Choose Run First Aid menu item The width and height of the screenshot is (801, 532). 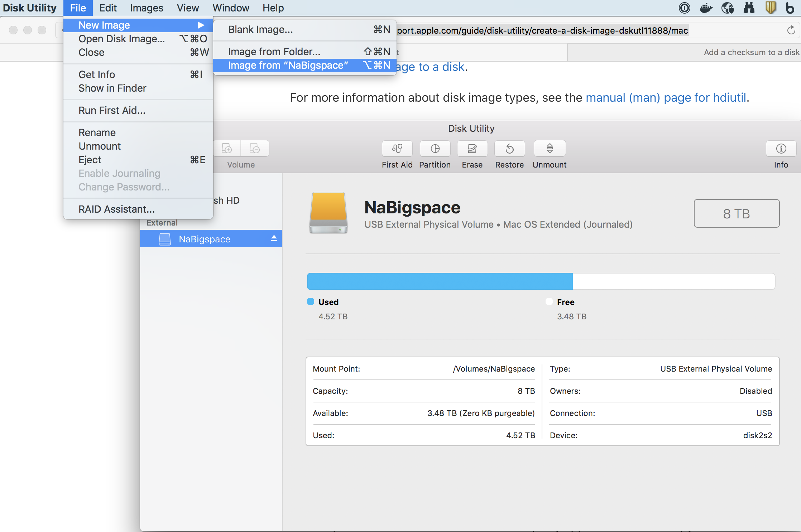[138, 110]
